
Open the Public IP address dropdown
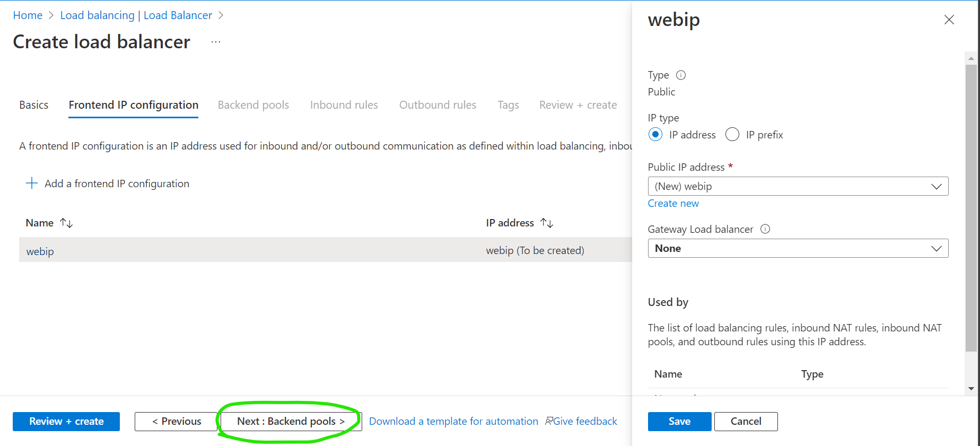[x=798, y=186]
